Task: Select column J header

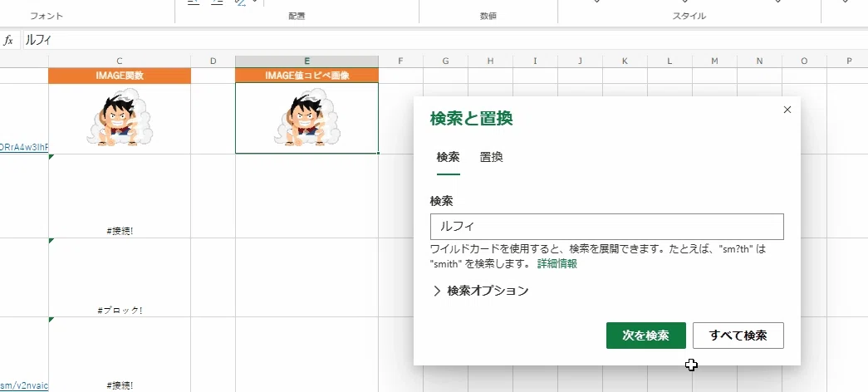Action: pos(580,61)
